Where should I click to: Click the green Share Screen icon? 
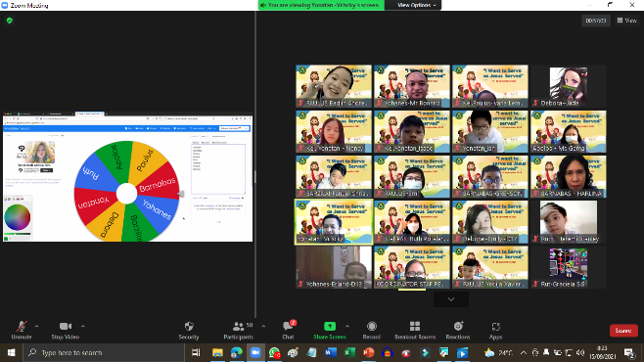(330, 327)
